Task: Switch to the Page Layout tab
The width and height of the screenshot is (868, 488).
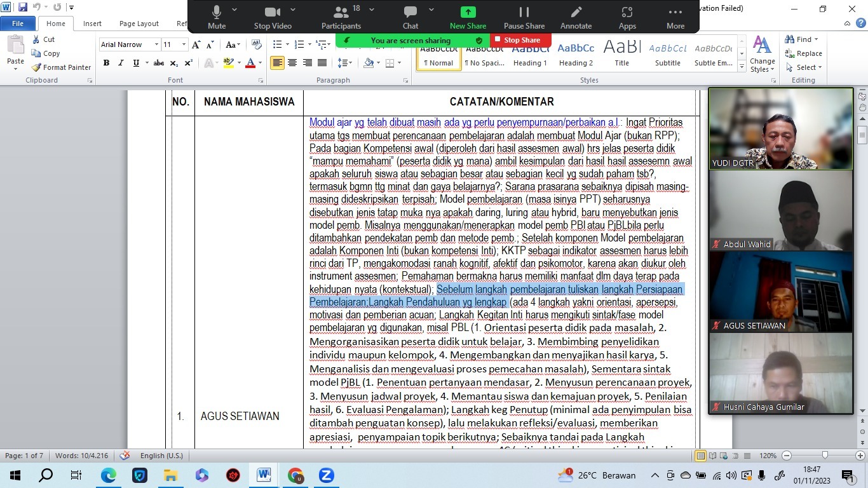Action: pos(139,24)
